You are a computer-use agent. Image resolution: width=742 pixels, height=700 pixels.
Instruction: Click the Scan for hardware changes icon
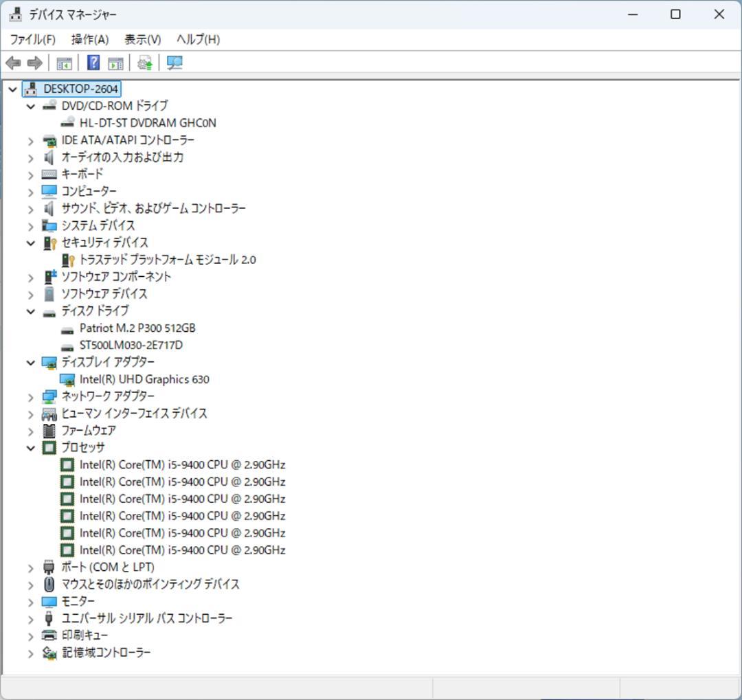(x=174, y=63)
